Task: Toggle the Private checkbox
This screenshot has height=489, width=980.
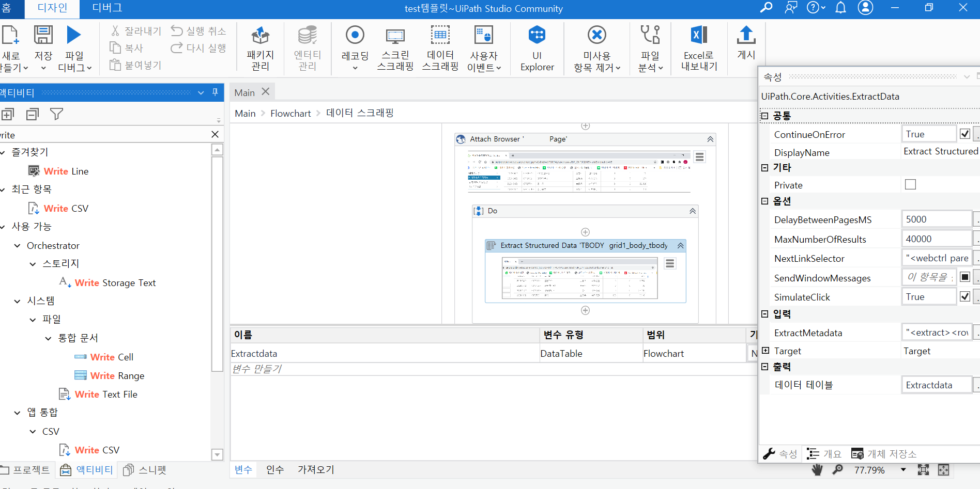Action: click(910, 184)
